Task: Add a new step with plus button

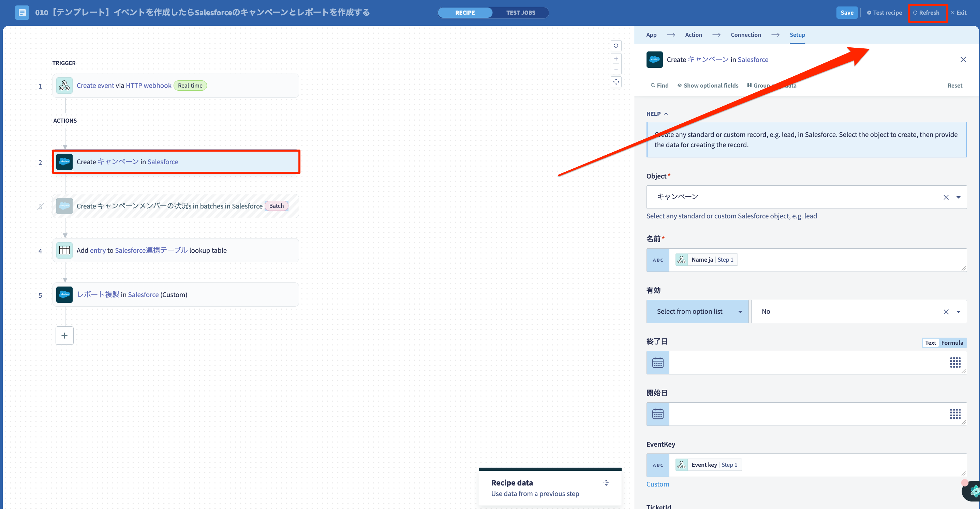Action: pos(64,336)
